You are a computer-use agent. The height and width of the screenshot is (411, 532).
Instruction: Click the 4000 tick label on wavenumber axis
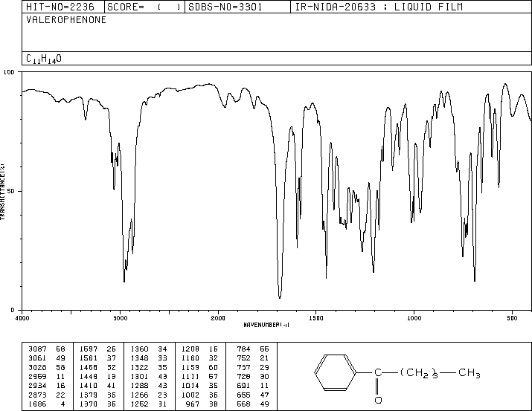point(22,318)
